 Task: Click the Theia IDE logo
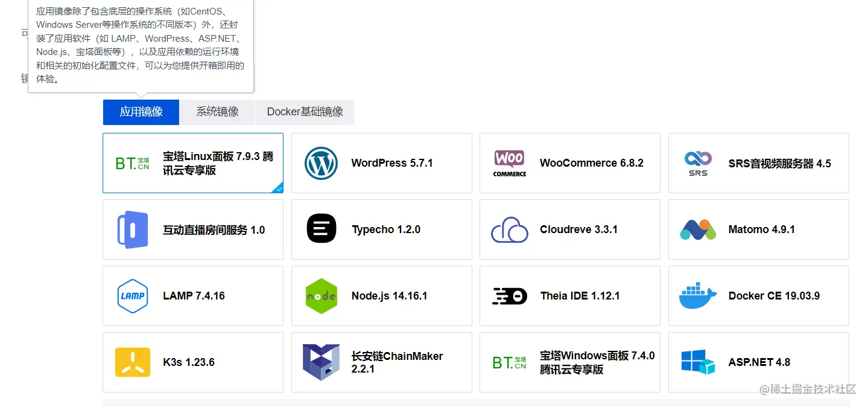(510, 296)
